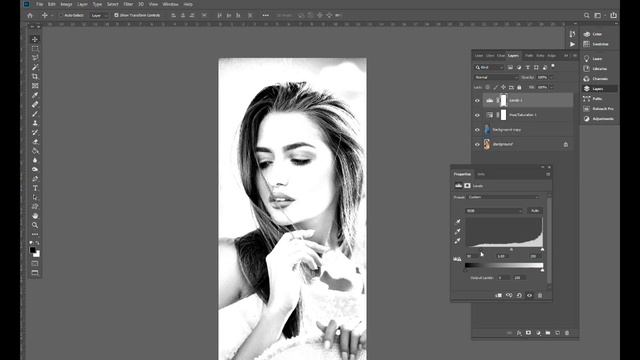The width and height of the screenshot is (640, 360).
Task: Hide the Hue/Saturation 1 layer
Action: [477, 115]
